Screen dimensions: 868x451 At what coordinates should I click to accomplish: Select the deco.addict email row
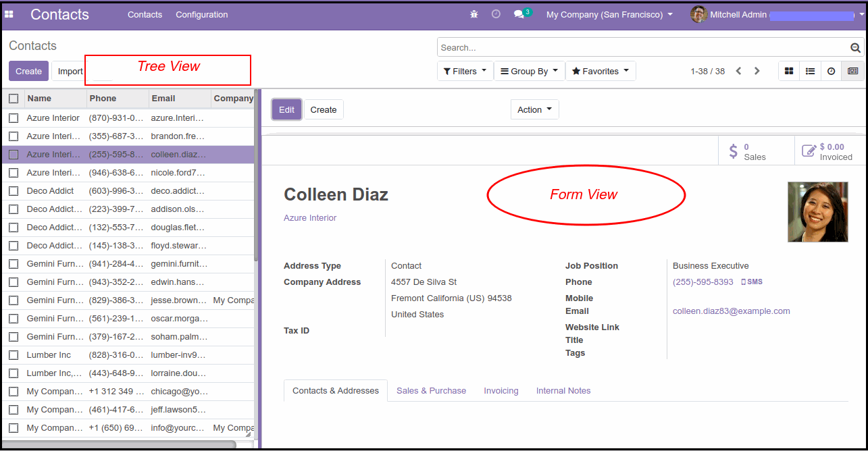(x=128, y=191)
